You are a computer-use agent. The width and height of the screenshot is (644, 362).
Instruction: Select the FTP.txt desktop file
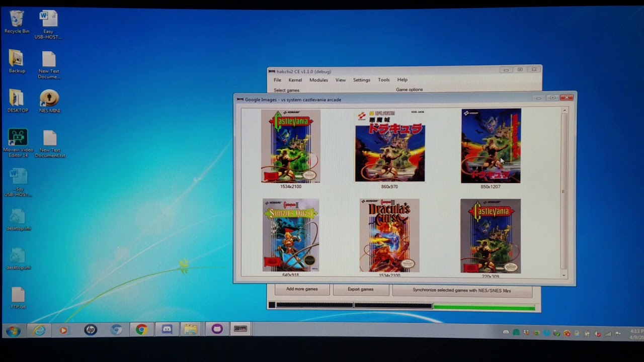[x=18, y=298]
